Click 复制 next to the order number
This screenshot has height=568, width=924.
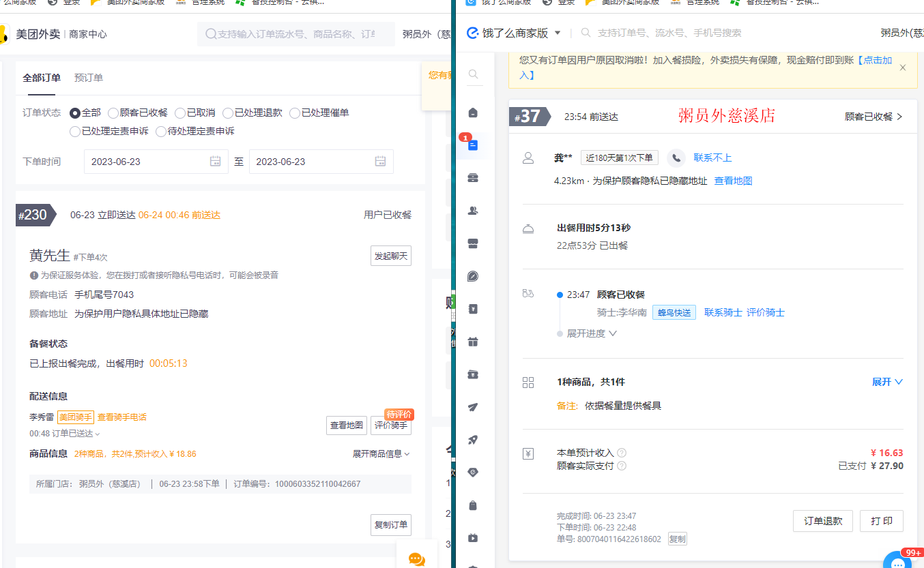click(677, 539)
